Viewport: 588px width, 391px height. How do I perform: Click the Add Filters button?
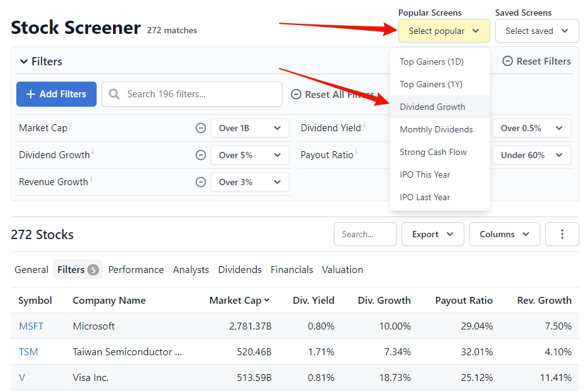(x=56, y=94)
